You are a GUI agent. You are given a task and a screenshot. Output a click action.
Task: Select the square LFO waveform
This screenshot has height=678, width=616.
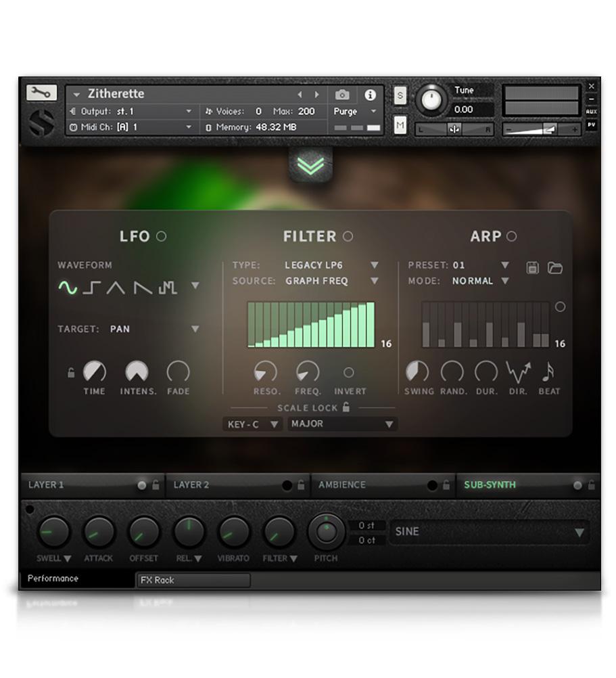92,286
